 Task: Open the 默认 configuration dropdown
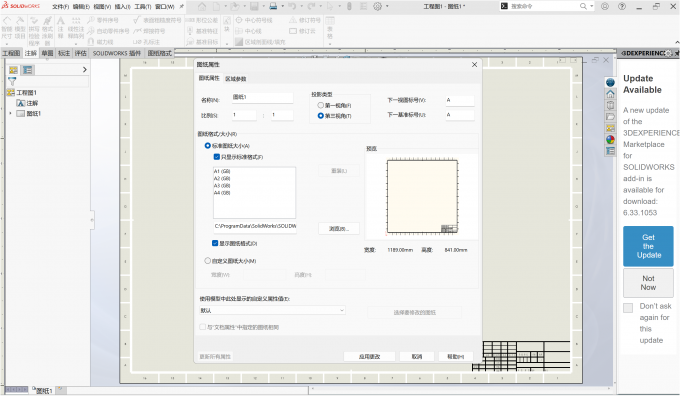point(272,311)
